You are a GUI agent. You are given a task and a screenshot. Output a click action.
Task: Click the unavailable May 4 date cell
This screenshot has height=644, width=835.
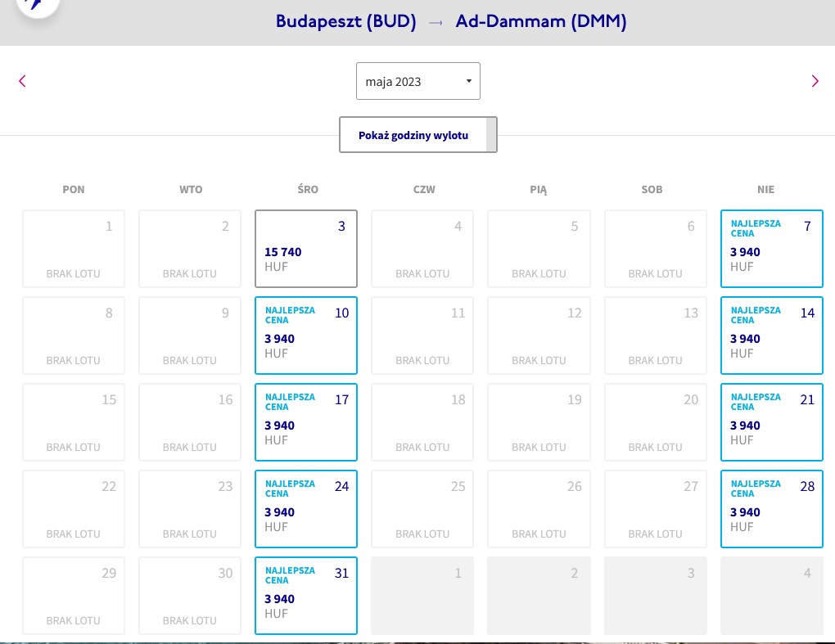pos(422,249)
